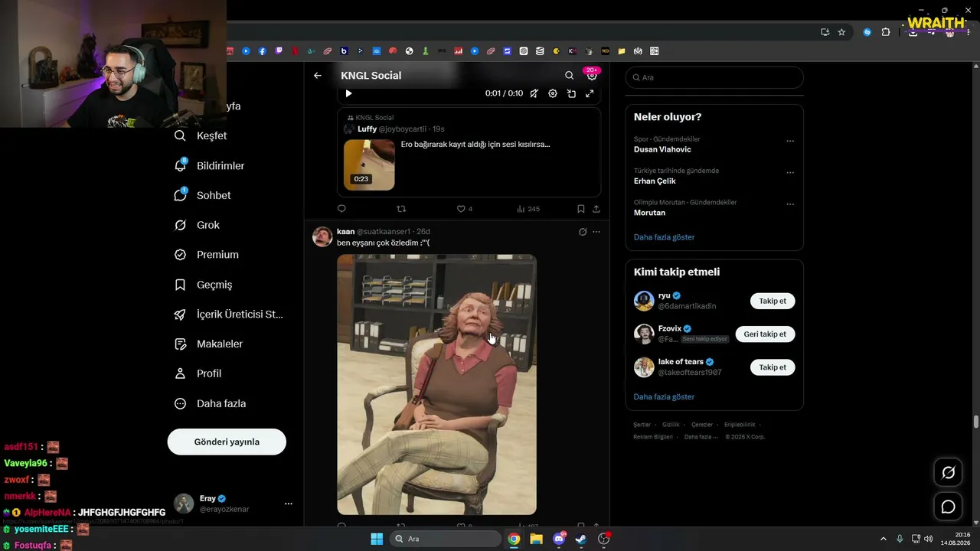Image resolution: width=980 pixels, height=551 pixels.
Task: Open the Erhan Çelik trend
Action: point(655,181)
